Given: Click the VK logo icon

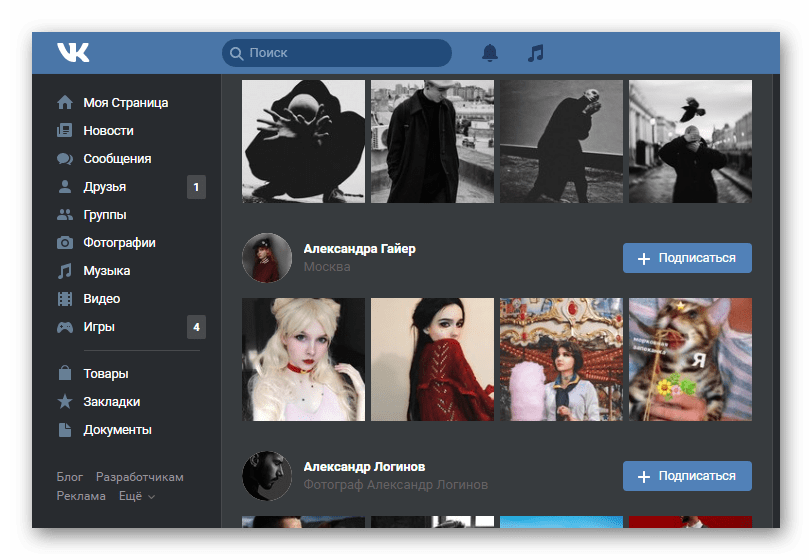Looking at the screenshot, I should click(73, 52).
